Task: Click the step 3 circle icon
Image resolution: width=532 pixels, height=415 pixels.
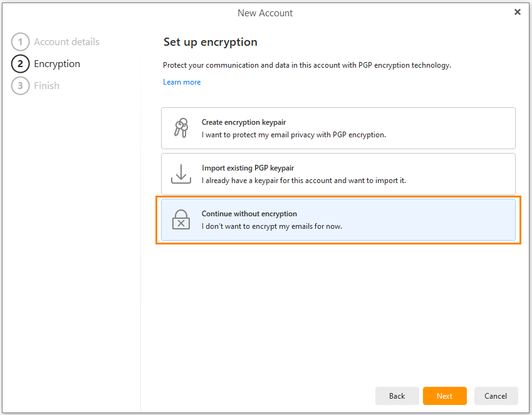Action: tap(20, 85)
